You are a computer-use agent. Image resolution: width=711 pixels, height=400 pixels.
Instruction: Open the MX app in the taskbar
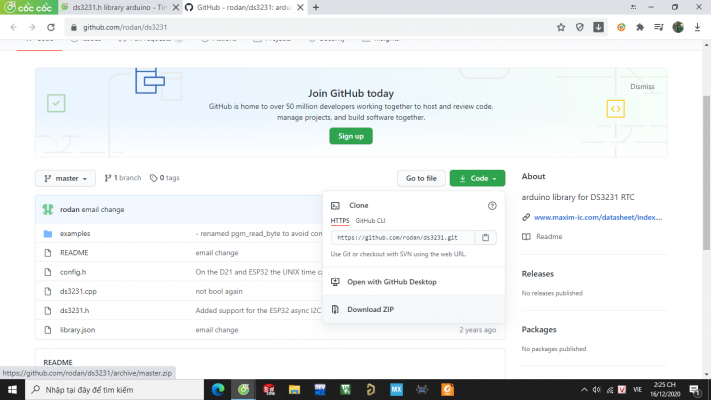pyautogui.click(x=396, y=390)
